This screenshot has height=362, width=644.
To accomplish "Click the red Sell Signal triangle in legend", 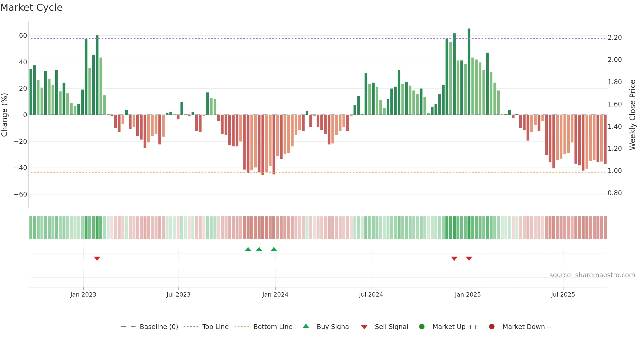I will click(x=364, y=327).
